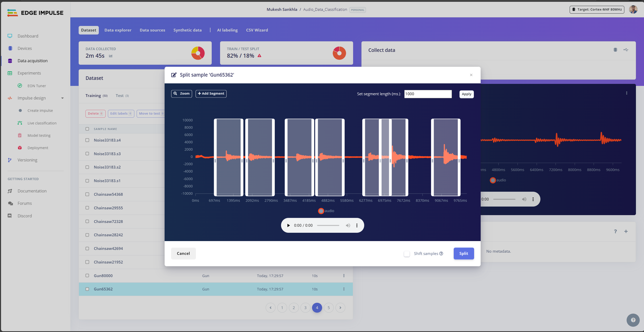The width and height of the screenshot is (644, 332).
Task: Open the CSV Wizard tab
Action: click(x=257, y=30)
